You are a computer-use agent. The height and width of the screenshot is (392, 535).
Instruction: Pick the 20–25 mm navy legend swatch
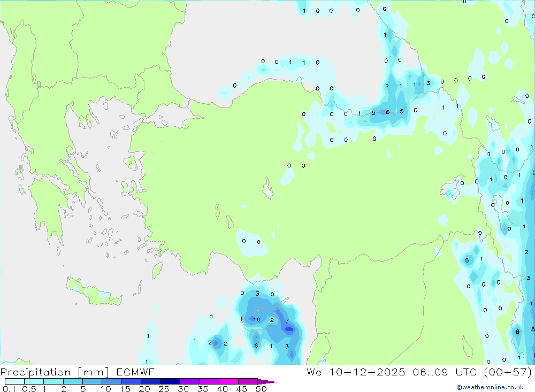151,381
